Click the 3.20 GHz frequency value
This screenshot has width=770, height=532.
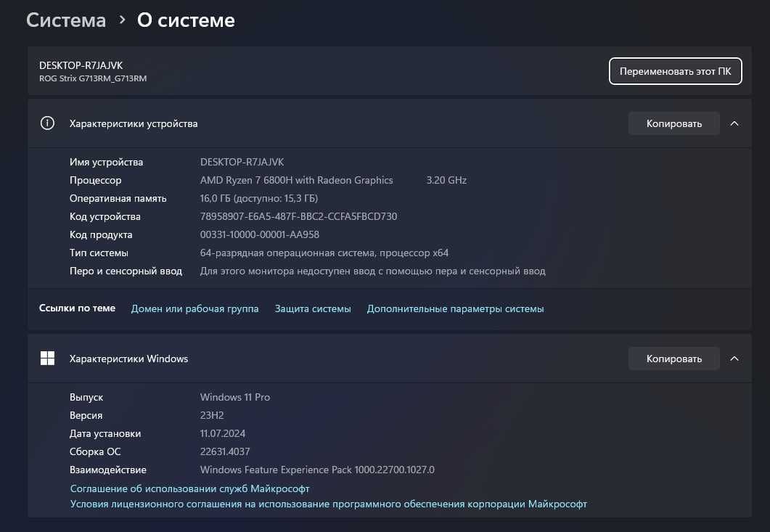click(x=446, y=180)
